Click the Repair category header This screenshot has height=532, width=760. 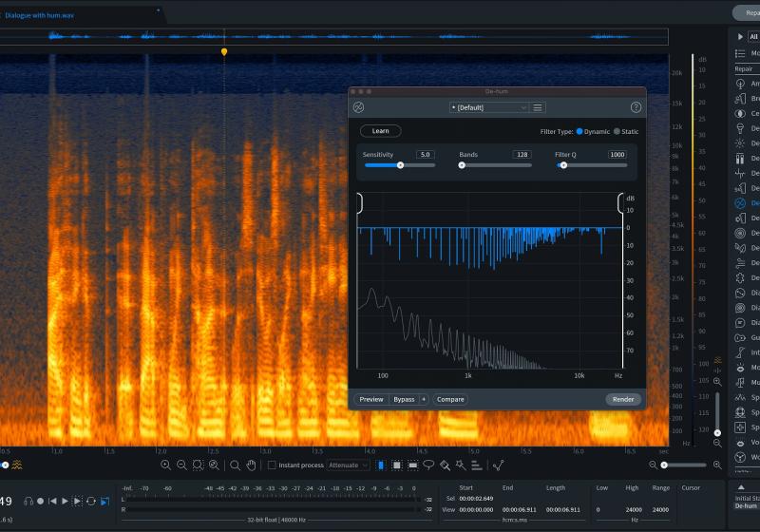(744, 68)
